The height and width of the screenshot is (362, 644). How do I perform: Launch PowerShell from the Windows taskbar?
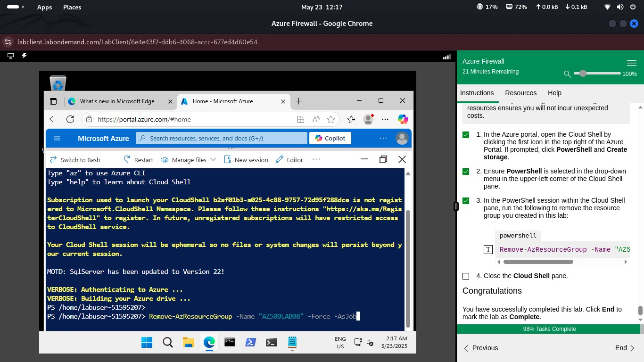click(x=250, y=342)
